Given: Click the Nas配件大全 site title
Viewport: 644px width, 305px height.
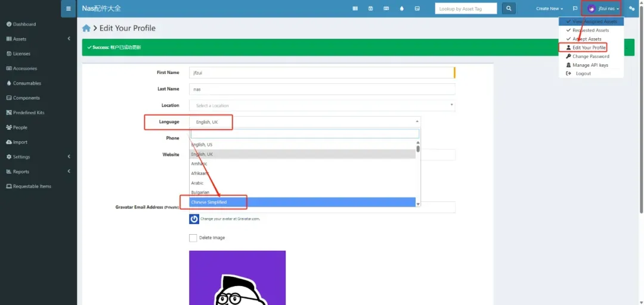Looking at the screenshot, I should coord(101,8).
